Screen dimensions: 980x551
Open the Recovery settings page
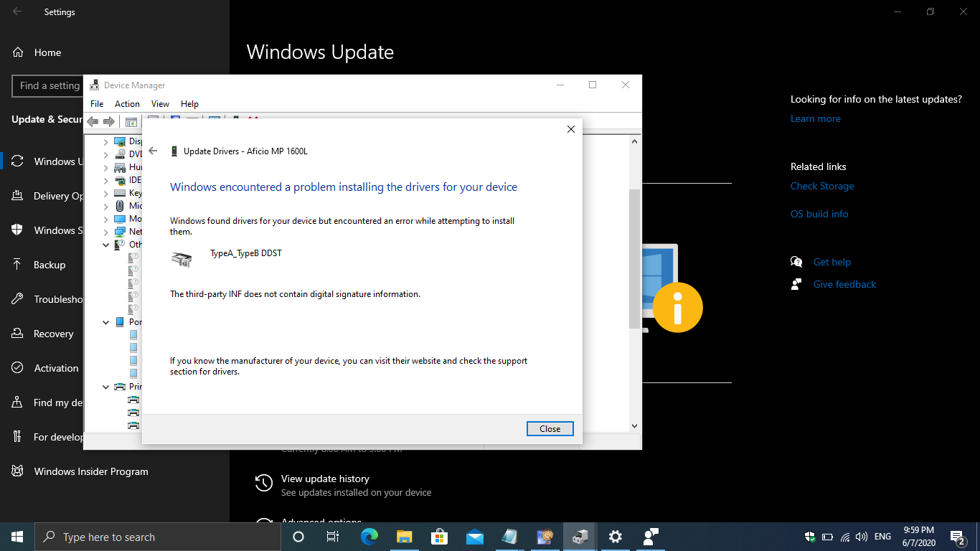(x=43, y=334)
